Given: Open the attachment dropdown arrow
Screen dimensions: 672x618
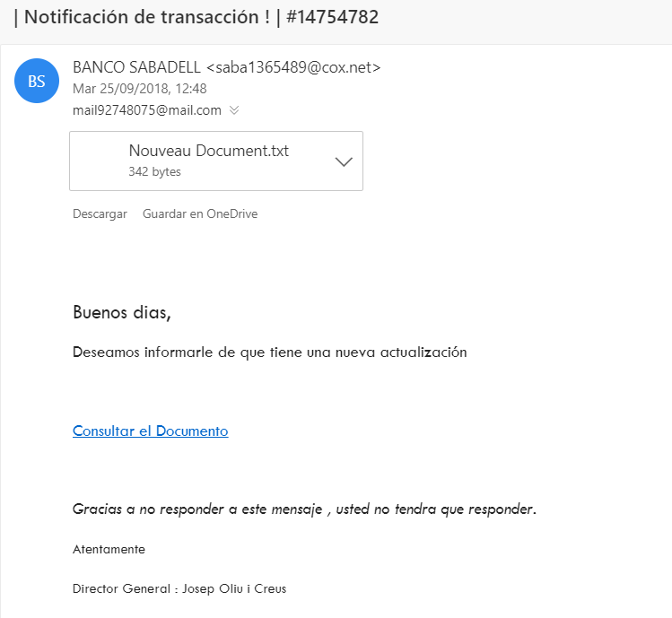Looking at the screenshot, I should [x=344, y=161].
